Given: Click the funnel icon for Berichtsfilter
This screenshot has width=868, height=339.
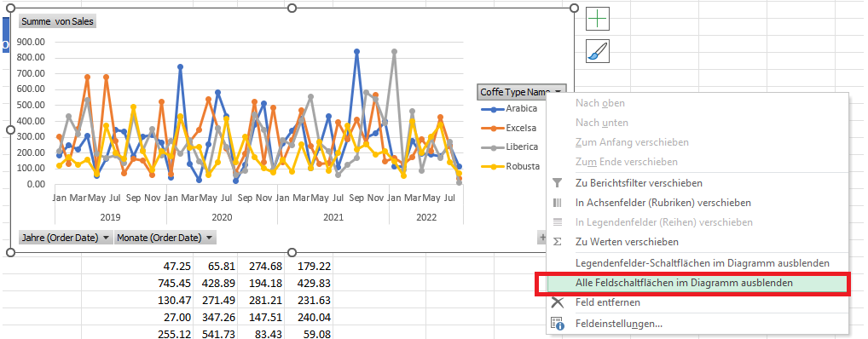Looking at the screenshot, I should 558,183.
